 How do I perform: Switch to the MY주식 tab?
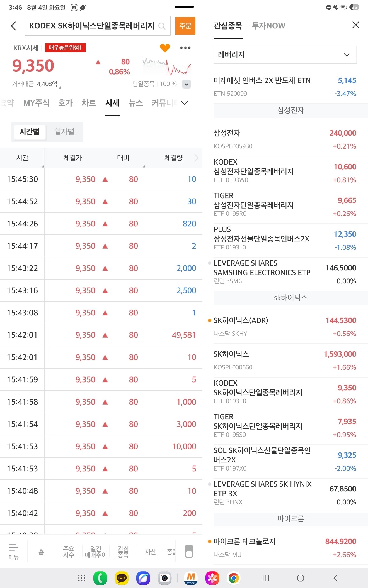(x=36, y=103)
